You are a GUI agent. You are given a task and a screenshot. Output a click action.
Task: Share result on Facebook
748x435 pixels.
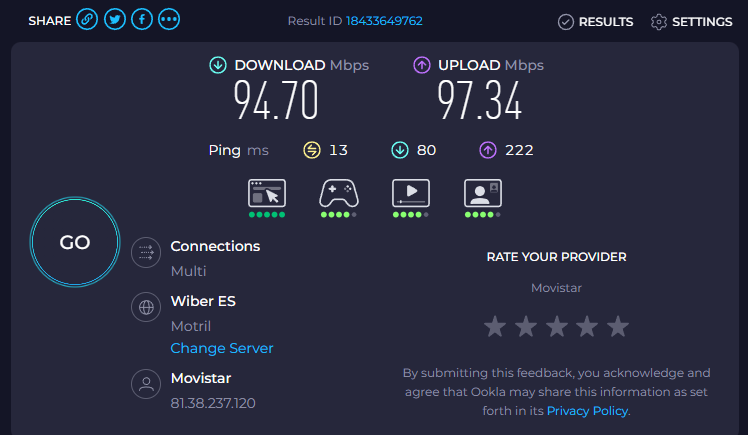pos(142,20)
